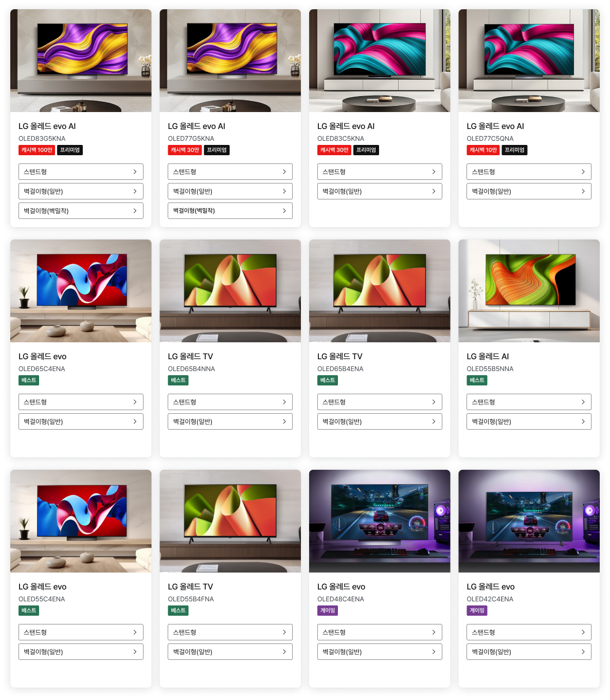Click chevron on 벽걸이형(벽밀착) for OLED77G5KNA
Screen dimensions: 610x700
click(284, 211)
